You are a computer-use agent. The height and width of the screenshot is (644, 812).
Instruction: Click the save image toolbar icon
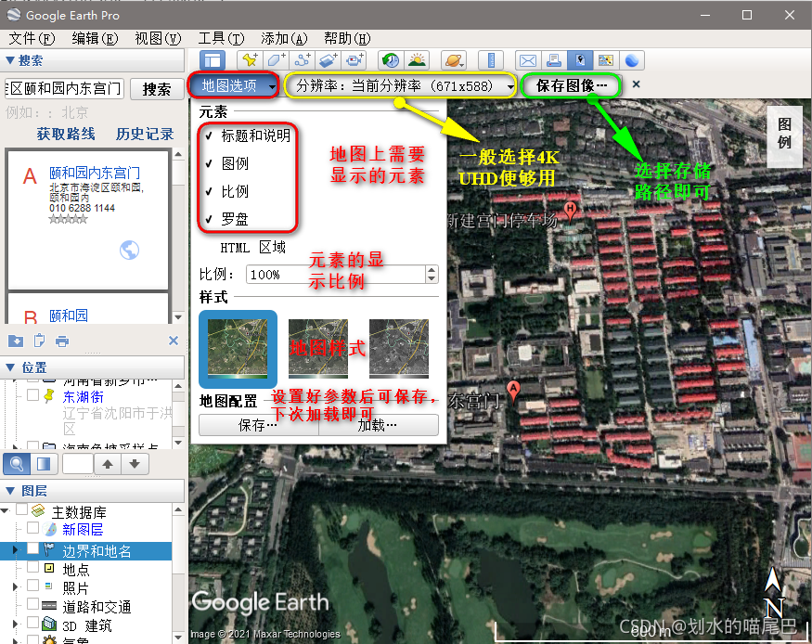coord(580,60)
